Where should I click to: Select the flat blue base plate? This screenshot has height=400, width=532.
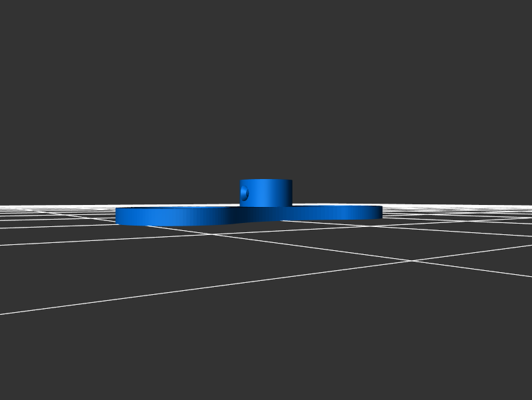click(249, 215)
